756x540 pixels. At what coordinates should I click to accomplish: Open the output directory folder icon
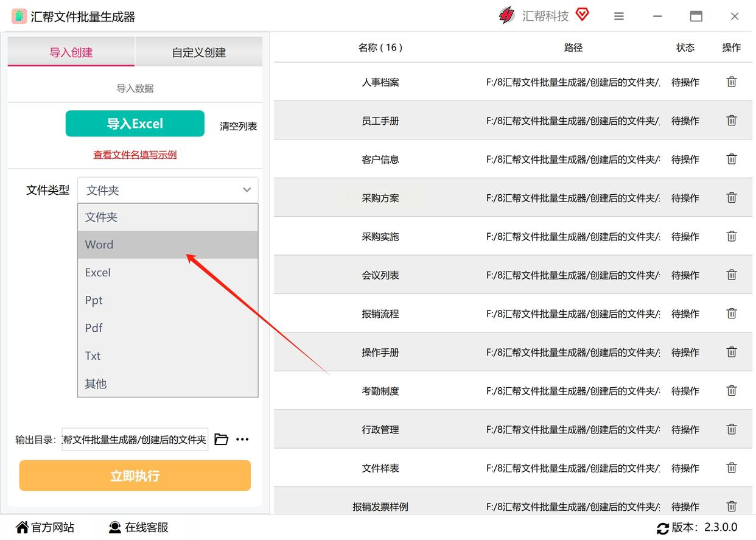click(x=222, y=440)
